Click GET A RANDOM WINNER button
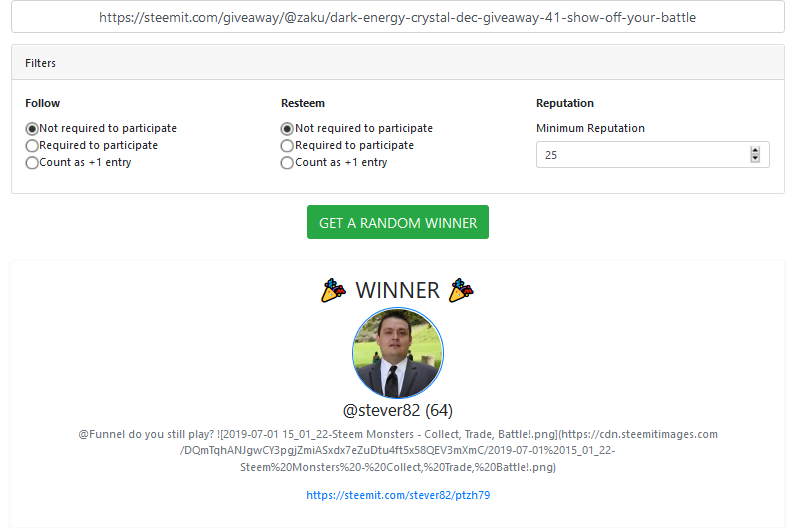This screenshot has width=795, height=528. (x=398, y=222)
